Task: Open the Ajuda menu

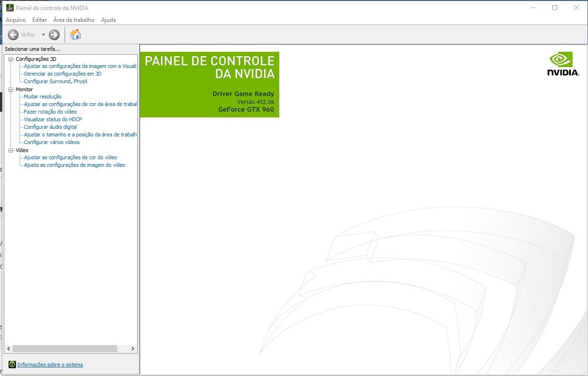Action: [x=108, y=20]
